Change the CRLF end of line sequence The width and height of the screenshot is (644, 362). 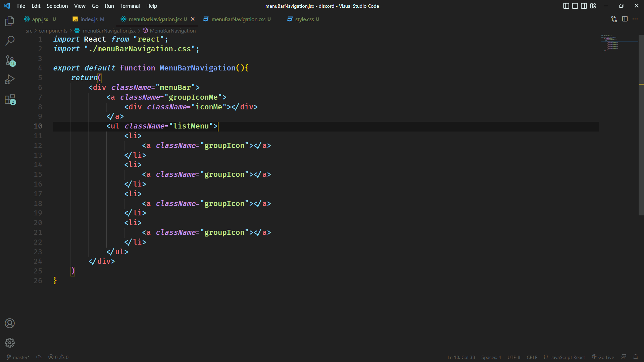[532, 357]
